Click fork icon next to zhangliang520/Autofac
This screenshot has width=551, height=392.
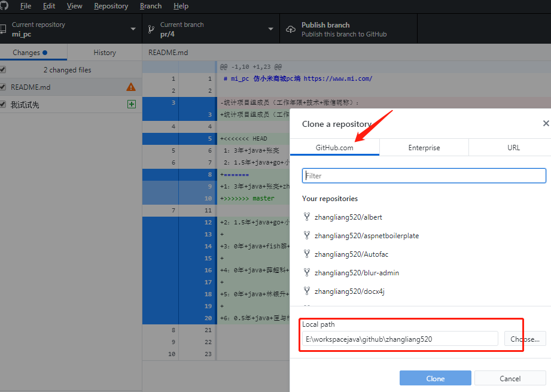307,254
